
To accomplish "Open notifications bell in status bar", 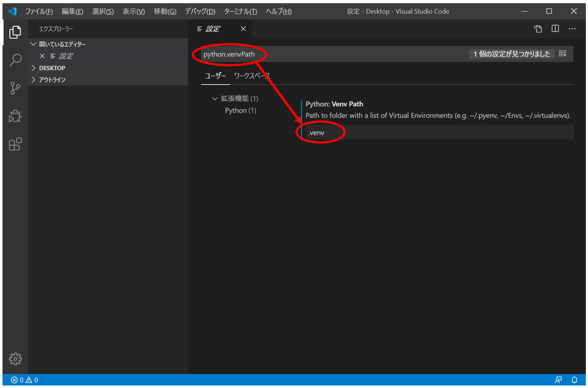I will pos(574,380).
